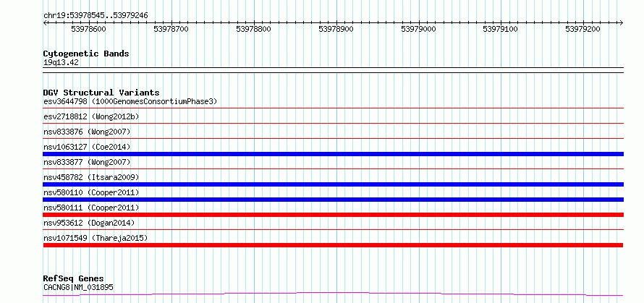Click the magenta CACNG8 gene track line
The image size is (644, 303).
pos(333,294)
